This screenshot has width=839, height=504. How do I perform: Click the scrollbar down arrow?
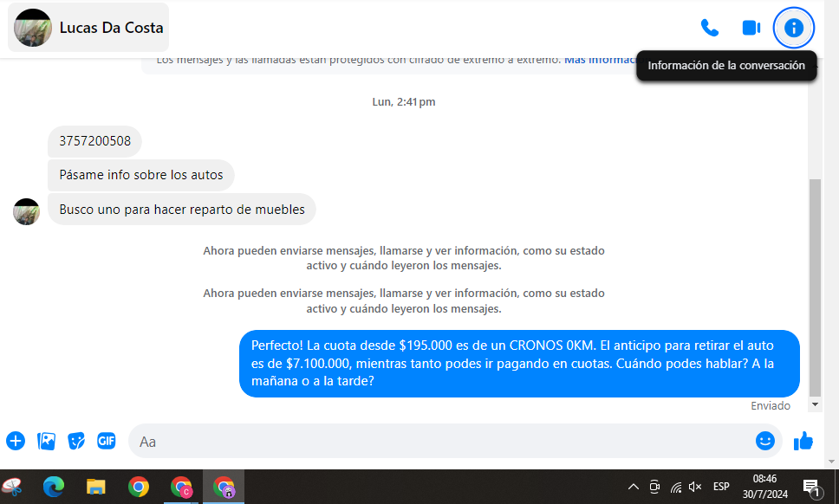[x=815, y=404]
